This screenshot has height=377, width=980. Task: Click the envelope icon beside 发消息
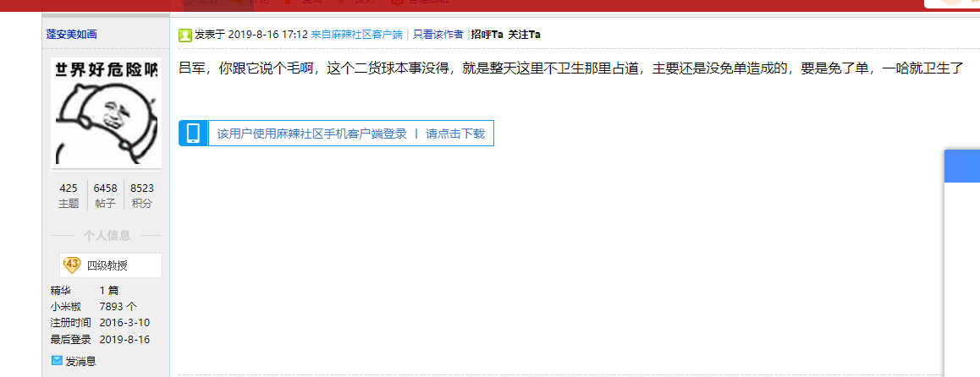pyautogui.click(x=57, y=361)
